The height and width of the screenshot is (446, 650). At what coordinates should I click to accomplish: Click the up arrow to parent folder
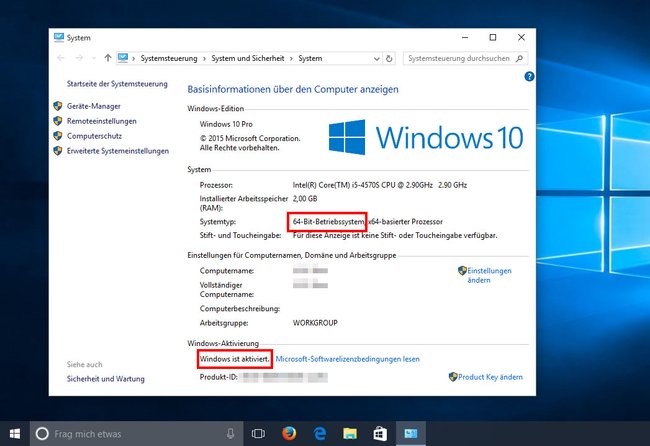[x=108, y=58]
